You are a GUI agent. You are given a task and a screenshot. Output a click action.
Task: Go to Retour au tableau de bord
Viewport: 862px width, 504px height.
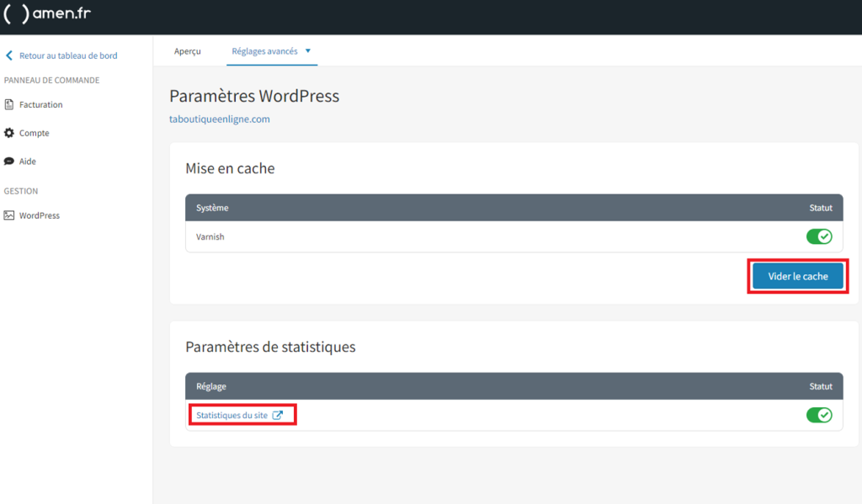pos(68,56)
